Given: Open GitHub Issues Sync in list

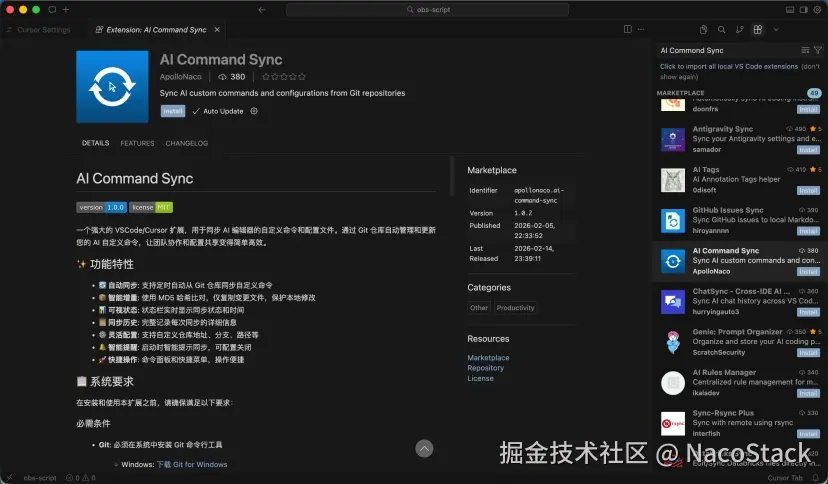Looking at the screenshot, I should (x=739, y=220).
